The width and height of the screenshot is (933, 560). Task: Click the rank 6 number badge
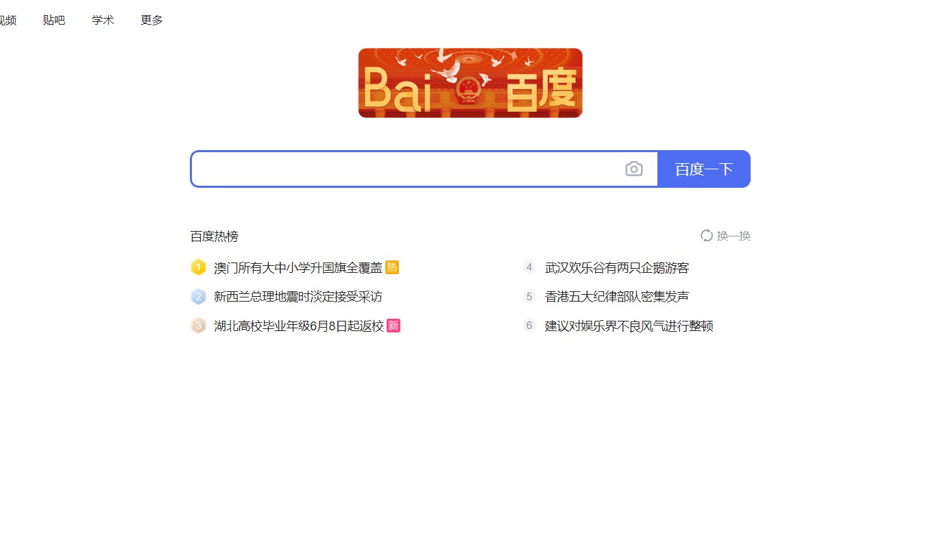[529, 326]
